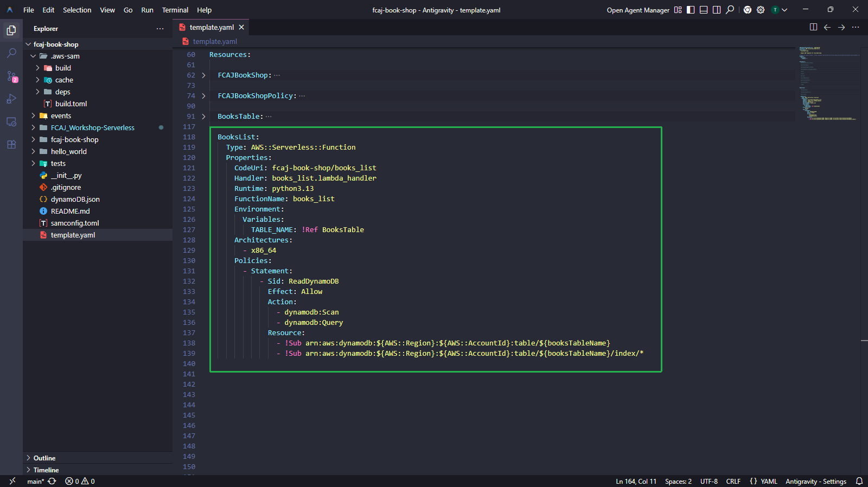Expand the cache folder
This screenshot has height=487, width=868.
coord(37,80)
